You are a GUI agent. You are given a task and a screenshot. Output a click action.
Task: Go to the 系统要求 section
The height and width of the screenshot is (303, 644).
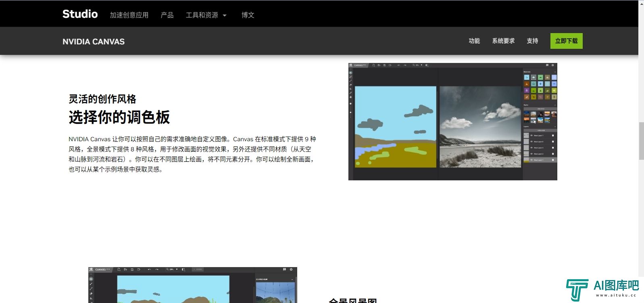point(503,41)
